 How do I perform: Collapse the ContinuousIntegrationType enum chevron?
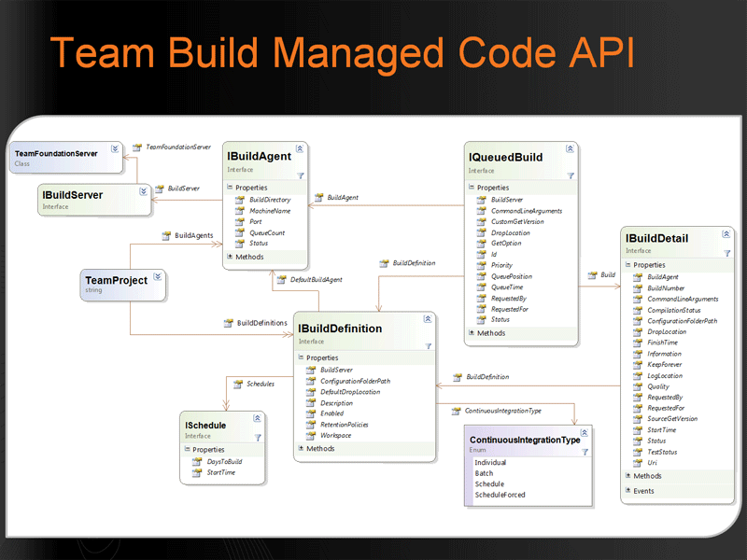point(585,433)
